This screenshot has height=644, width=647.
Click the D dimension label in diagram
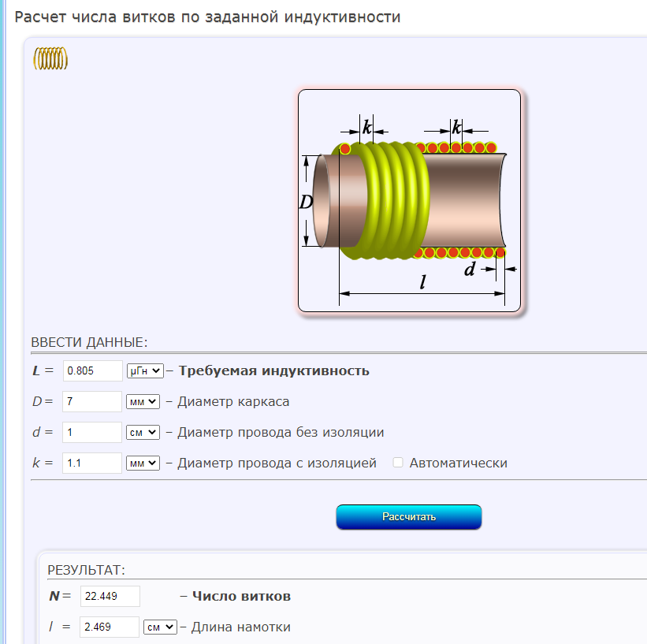[x=307, y=202]
